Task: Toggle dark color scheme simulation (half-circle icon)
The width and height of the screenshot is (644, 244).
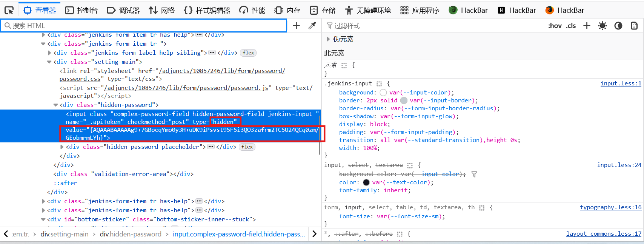Action: (x=618, y=25)
